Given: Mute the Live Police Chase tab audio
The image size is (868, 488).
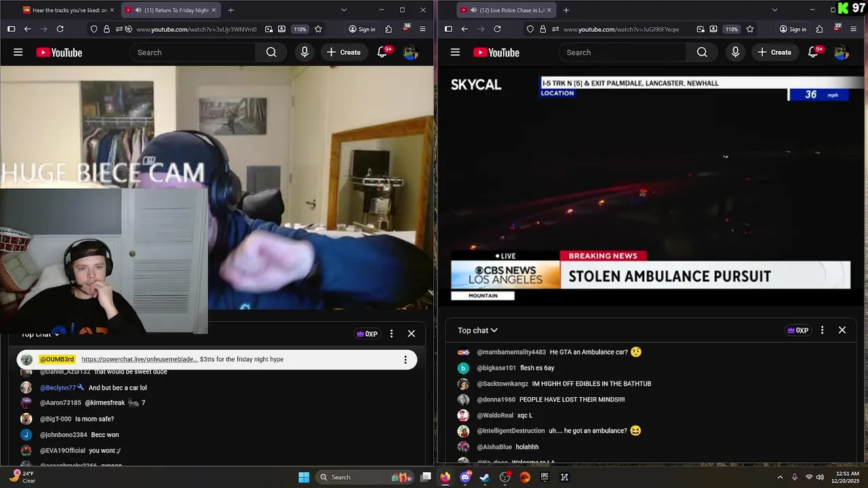Looking at the screenshot, I should coord(474,10).
